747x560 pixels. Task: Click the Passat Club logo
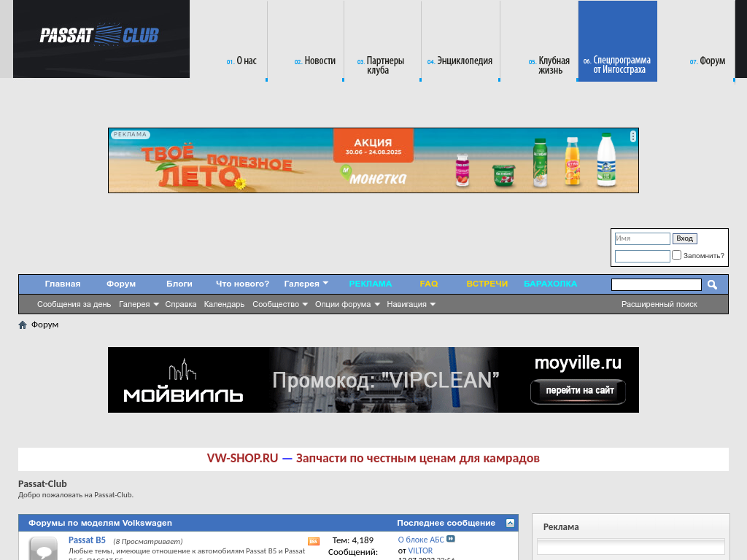point(100,35)
